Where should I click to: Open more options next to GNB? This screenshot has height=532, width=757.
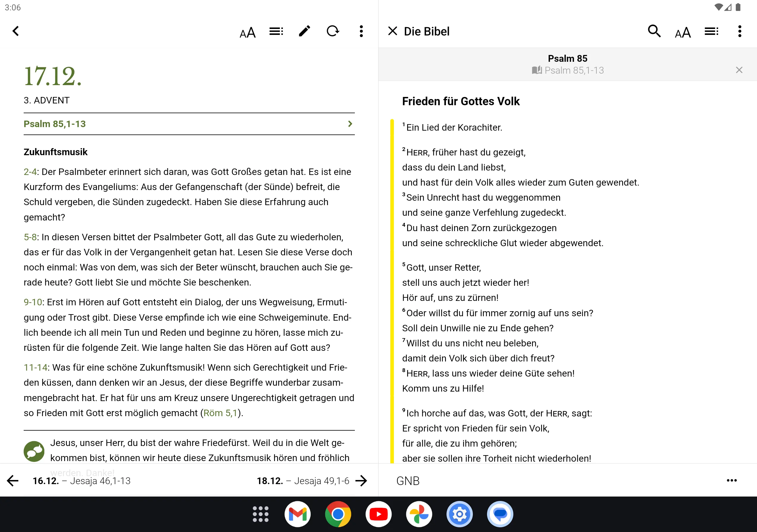click(x=732, y=481)
